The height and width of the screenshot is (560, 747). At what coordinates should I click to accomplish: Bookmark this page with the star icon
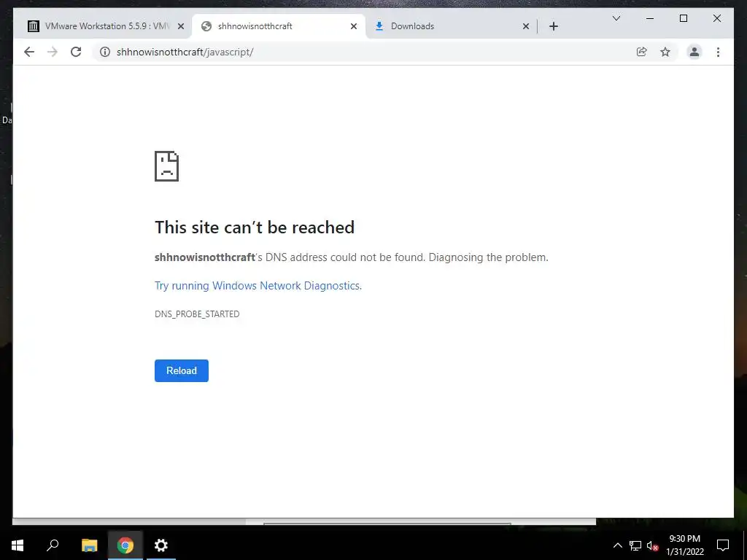(x=665, y=52)
